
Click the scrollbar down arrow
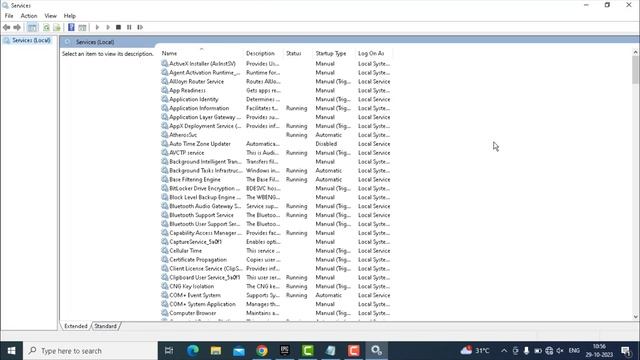pyautogui.click(x=636, y=317)
